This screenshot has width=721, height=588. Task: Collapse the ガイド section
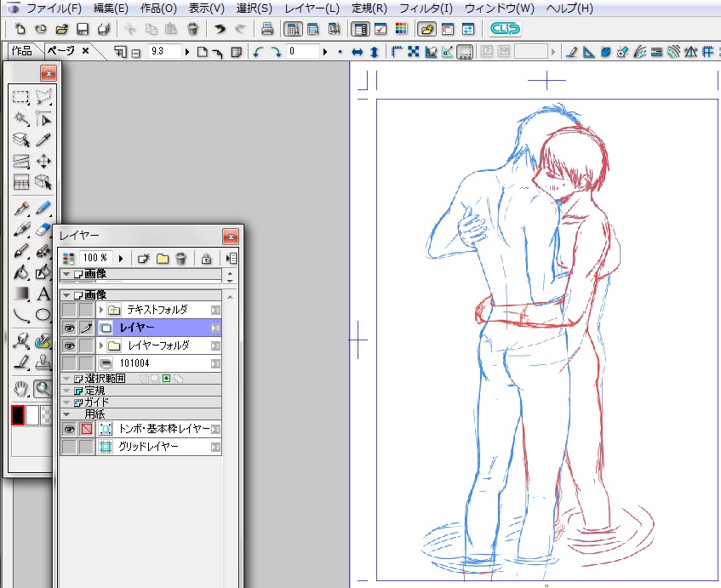click(x=66, y=402)
